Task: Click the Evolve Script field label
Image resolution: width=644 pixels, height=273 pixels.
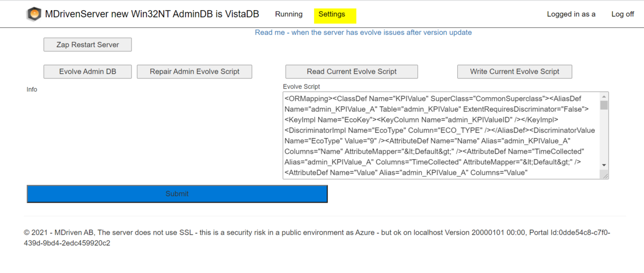Action: coord(301,87)
